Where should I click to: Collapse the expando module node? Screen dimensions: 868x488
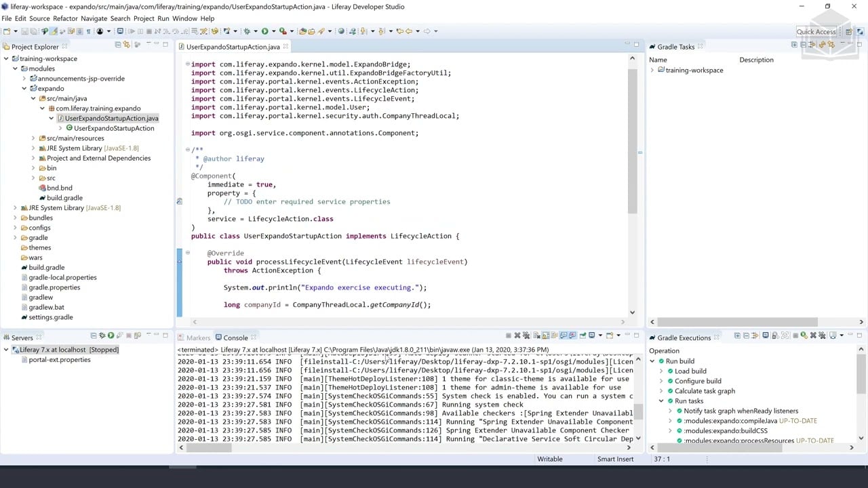pyautogui.click(x=24, y=89)
